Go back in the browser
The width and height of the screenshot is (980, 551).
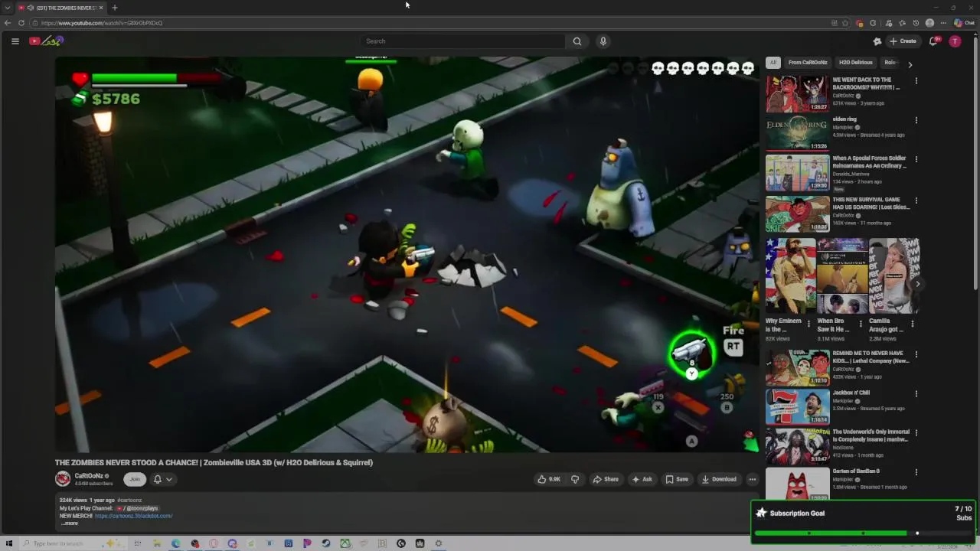[8, 23]
